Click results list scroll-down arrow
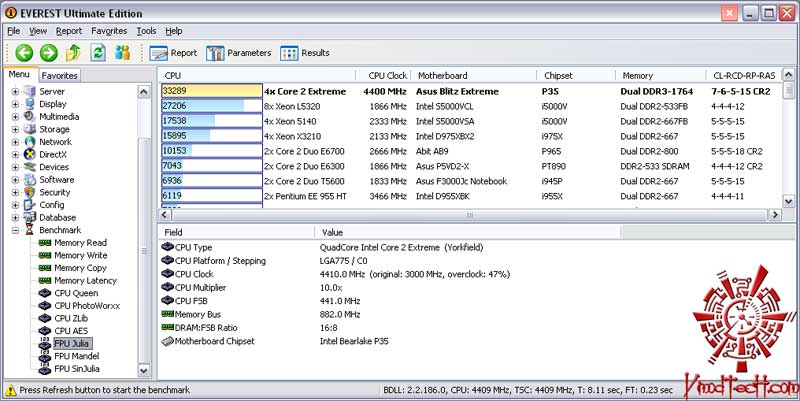The width and height of the screenshot is (800, 401). click(x=789, y=202)
